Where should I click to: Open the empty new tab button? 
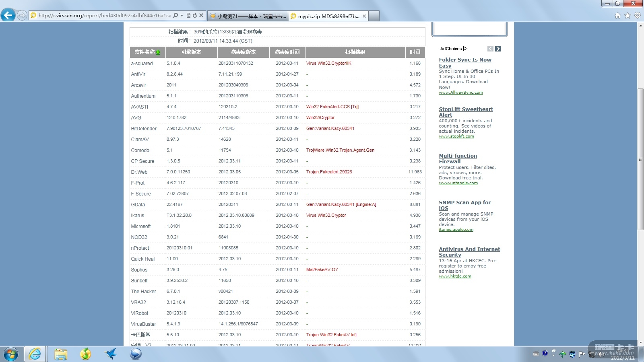[x=374, y=16]
